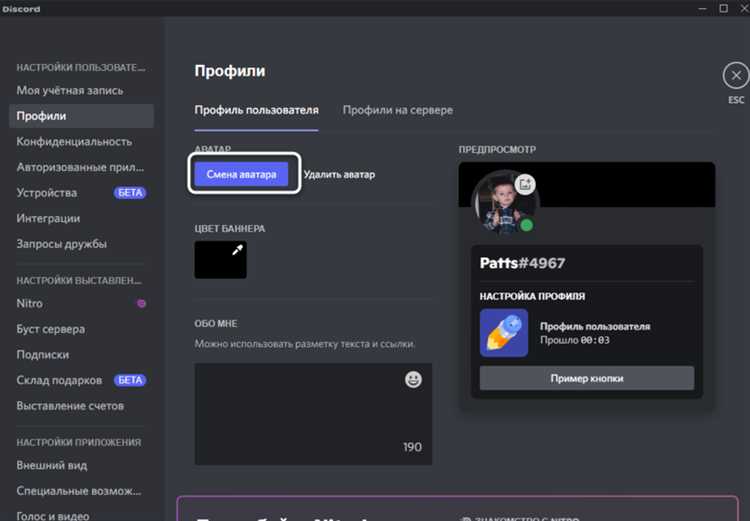750x521 pixels.
Task: Click the Прошло 00:03 timer text
Action: pos(575,340)
